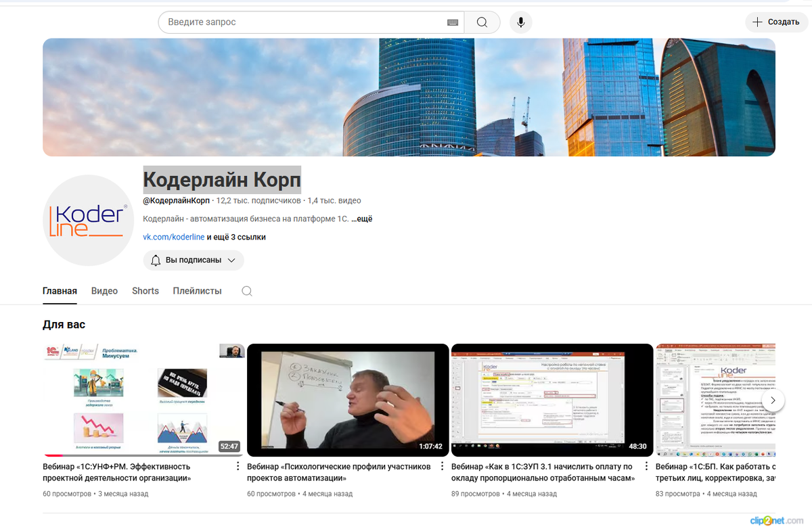Switch to the Видео tab

(x=104, y=291)
